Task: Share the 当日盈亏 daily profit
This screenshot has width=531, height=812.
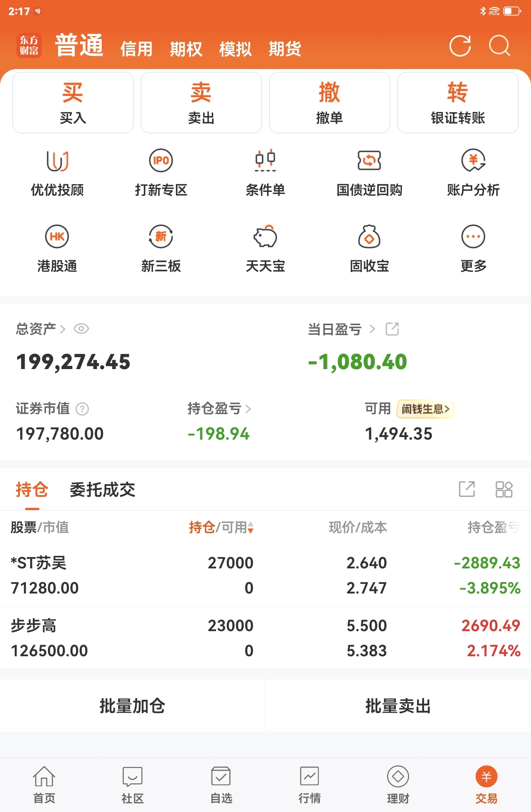Action: (392, 329)
